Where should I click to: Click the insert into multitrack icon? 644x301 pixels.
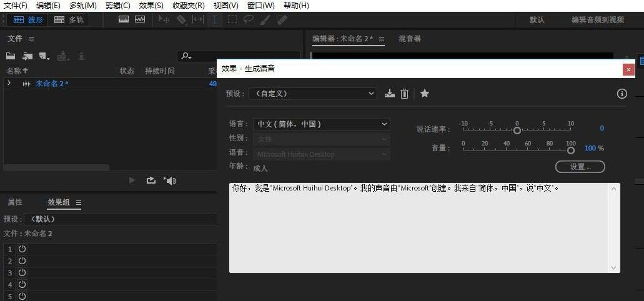pyautogui.click(x=63, y=56)
